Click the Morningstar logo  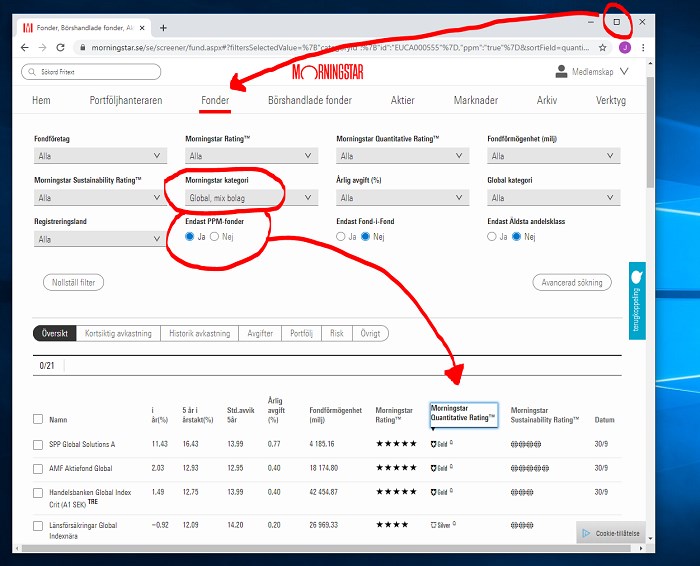coord(327,71)
